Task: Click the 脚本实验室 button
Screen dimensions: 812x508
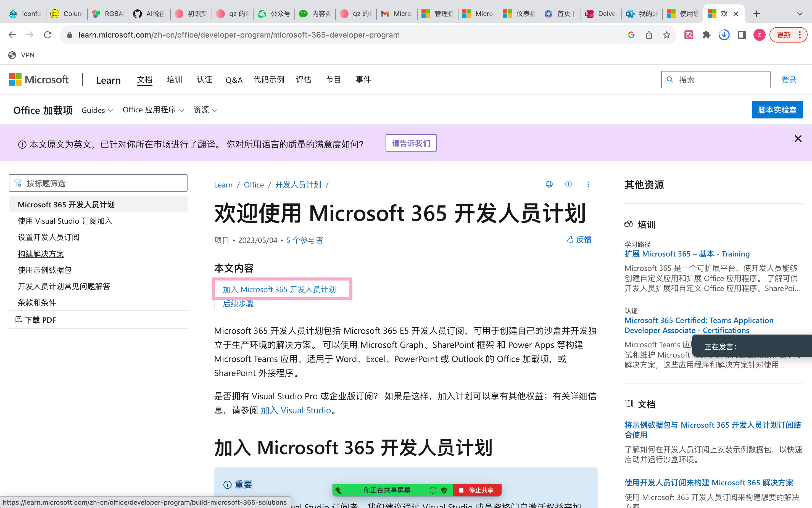Action: (777, 110)
